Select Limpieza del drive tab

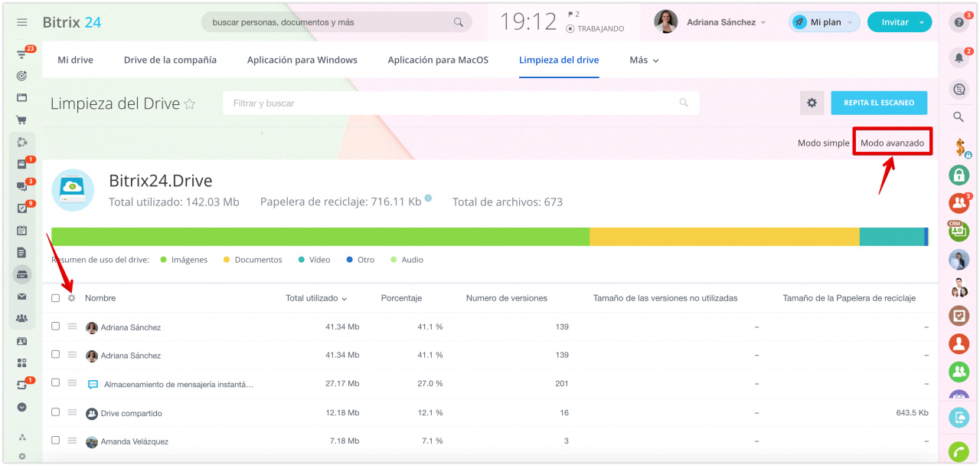pos(559,60)
